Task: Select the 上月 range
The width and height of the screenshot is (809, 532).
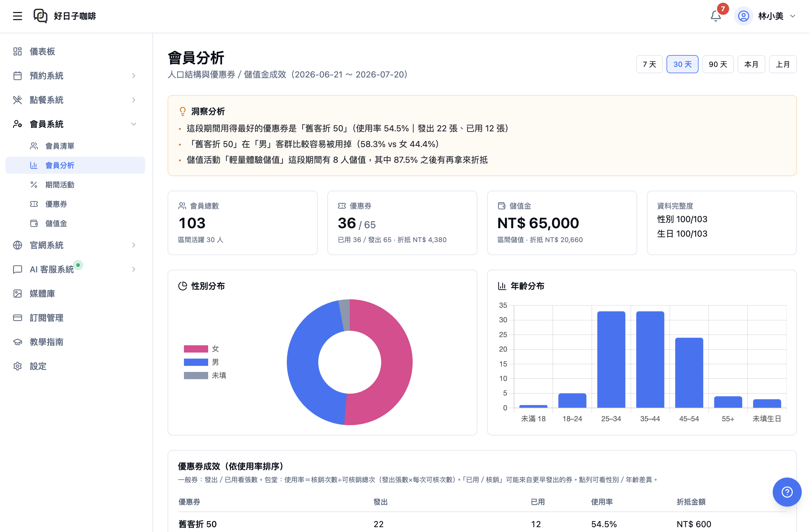Action: pos(782,64)
